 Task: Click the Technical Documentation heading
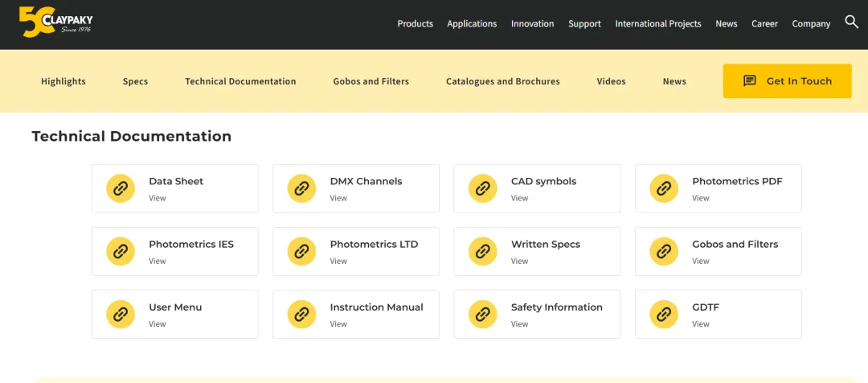(x=131, y=136)
